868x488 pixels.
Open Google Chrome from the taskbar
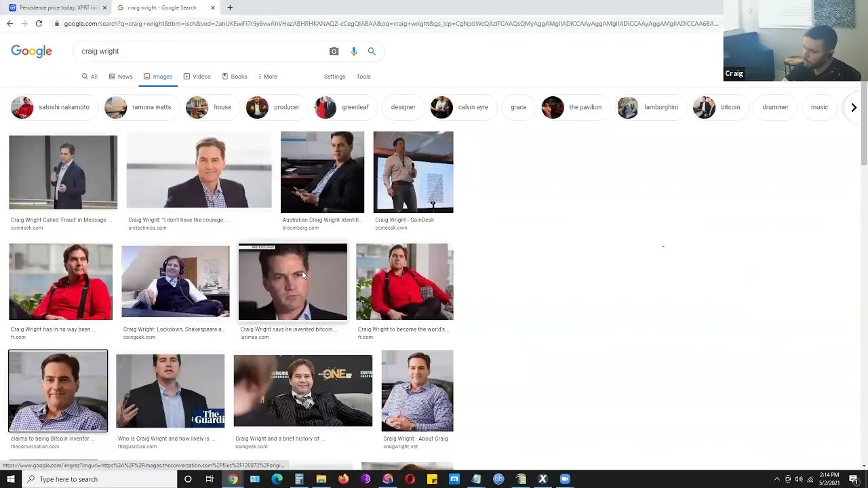[233, 479]
